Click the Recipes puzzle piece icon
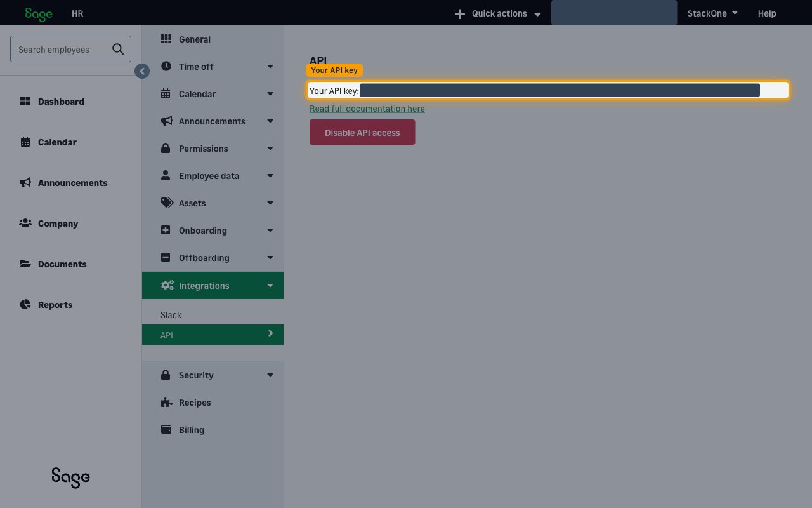812x508 pixels. (x=166, y=403)
